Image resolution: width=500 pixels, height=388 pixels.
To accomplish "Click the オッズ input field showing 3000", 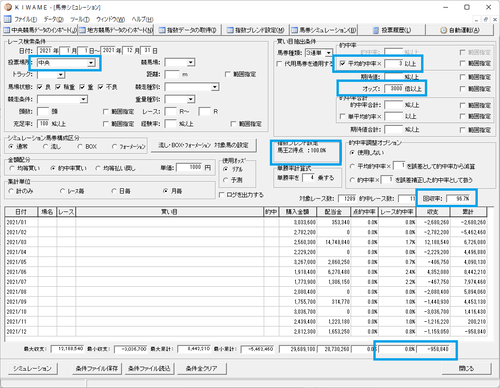I will click(x=394, y=89).
